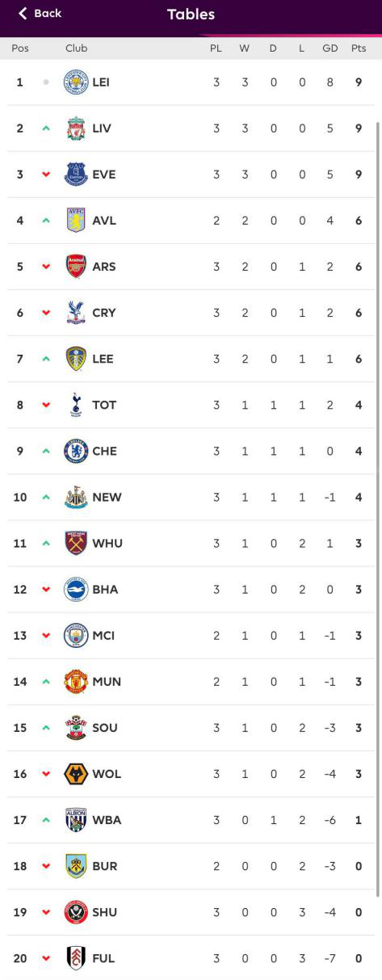
Task: Tap the red down arrow beside EVE
Action: [46, 175]
